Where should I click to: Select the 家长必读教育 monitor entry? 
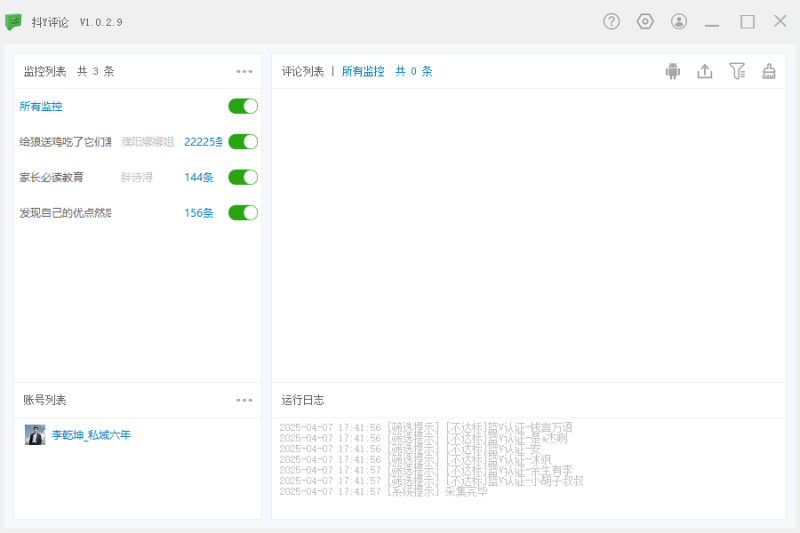click(51, 177)
